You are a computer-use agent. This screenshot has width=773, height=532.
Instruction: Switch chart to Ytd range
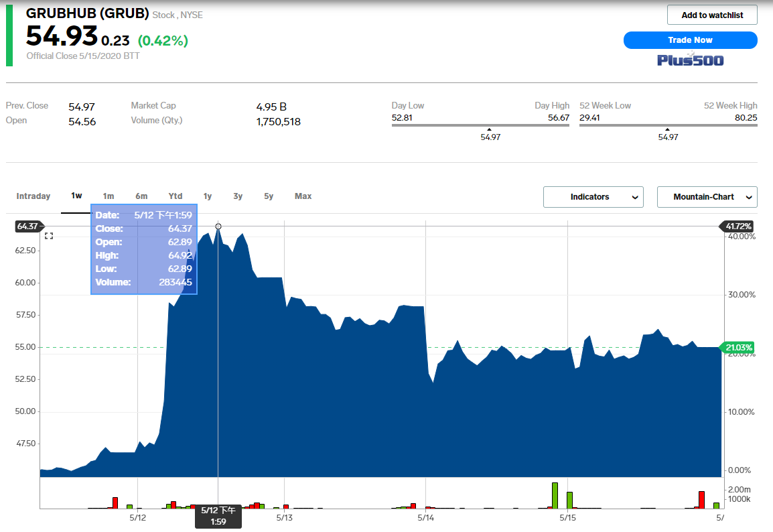pos(175,196)
